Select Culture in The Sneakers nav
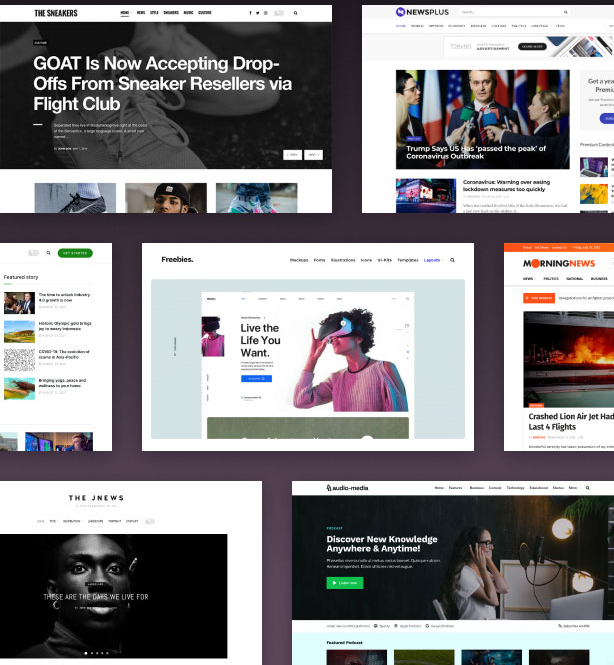The image size is (614, 665). click(x=205, y=13)
